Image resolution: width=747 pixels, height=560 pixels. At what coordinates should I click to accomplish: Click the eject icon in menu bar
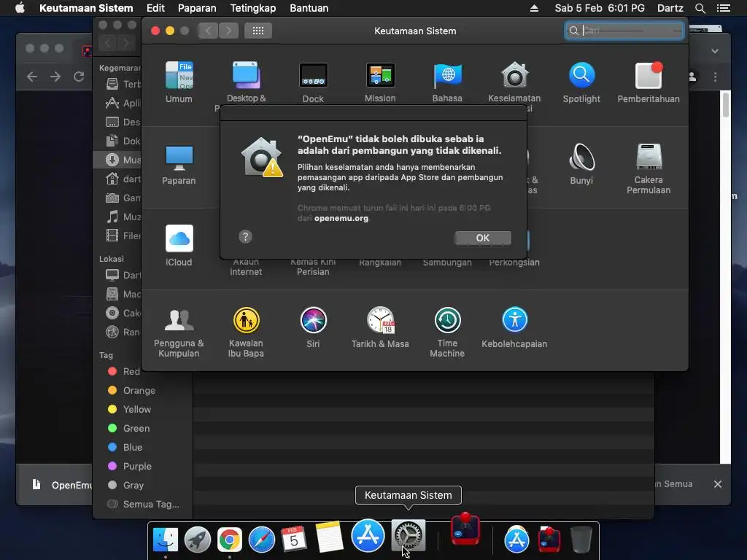534,8
